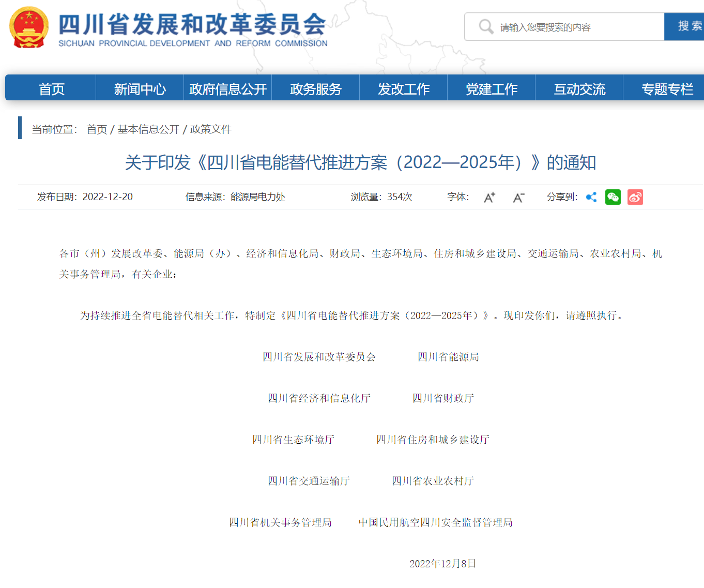Click 政策文件 breadcrumb link
The height and width of the screenshot is (588, 704).
211,129
